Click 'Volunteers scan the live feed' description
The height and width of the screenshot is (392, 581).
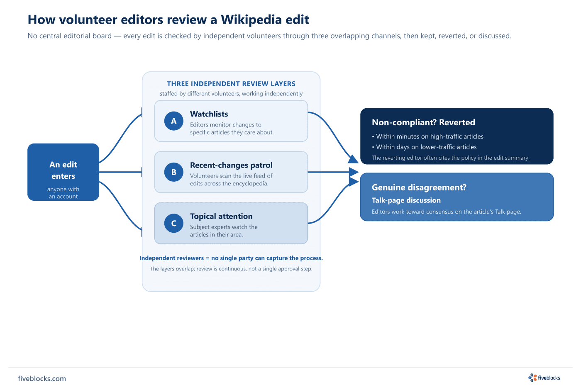tap(231, 180)
